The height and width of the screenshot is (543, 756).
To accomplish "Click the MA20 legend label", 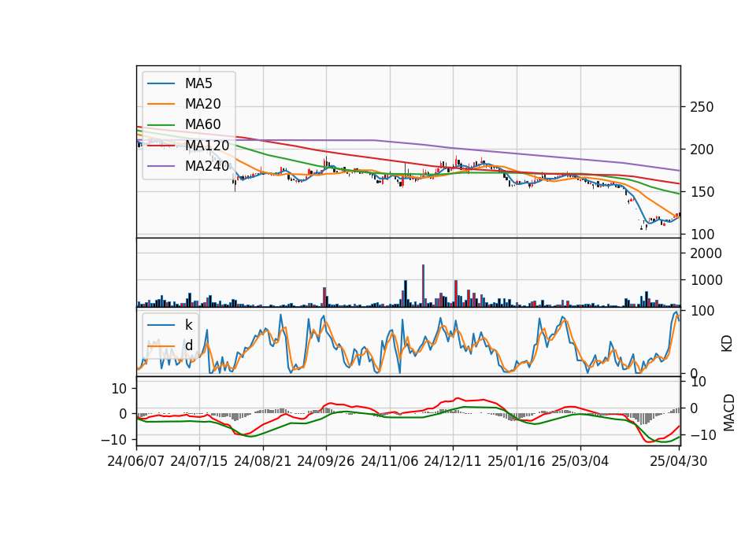I will 202,104.
